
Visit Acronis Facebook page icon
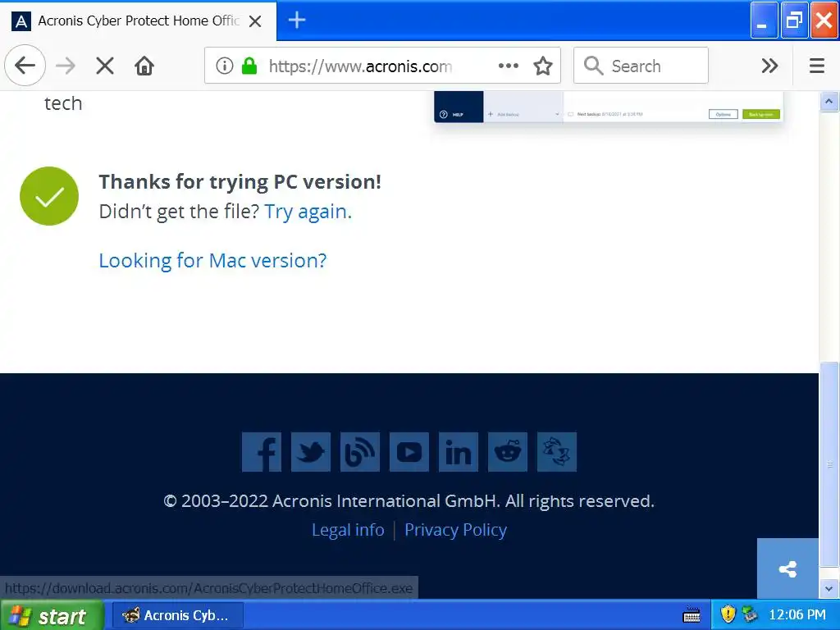(262, 452)
